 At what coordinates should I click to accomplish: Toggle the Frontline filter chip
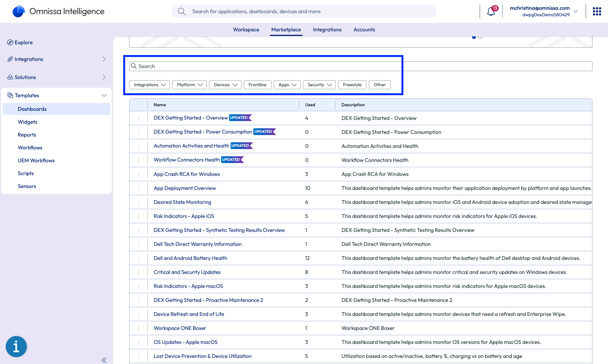tap(257, 85)
